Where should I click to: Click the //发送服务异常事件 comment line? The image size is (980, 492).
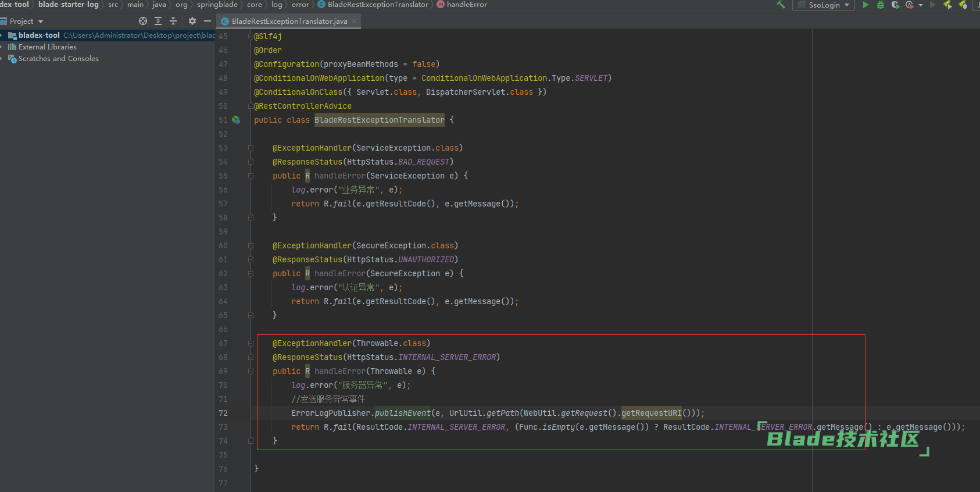(x=328, y=399)
